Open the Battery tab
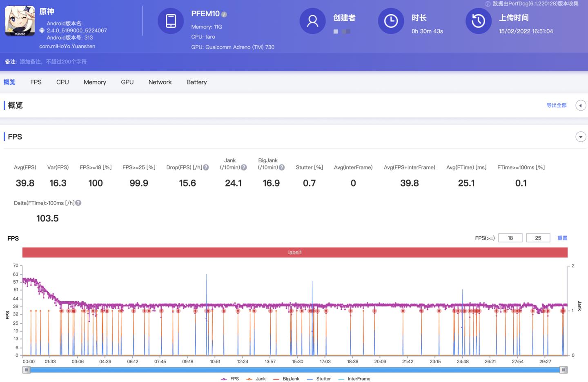This screenshot has height=382, width=588. 196,82
